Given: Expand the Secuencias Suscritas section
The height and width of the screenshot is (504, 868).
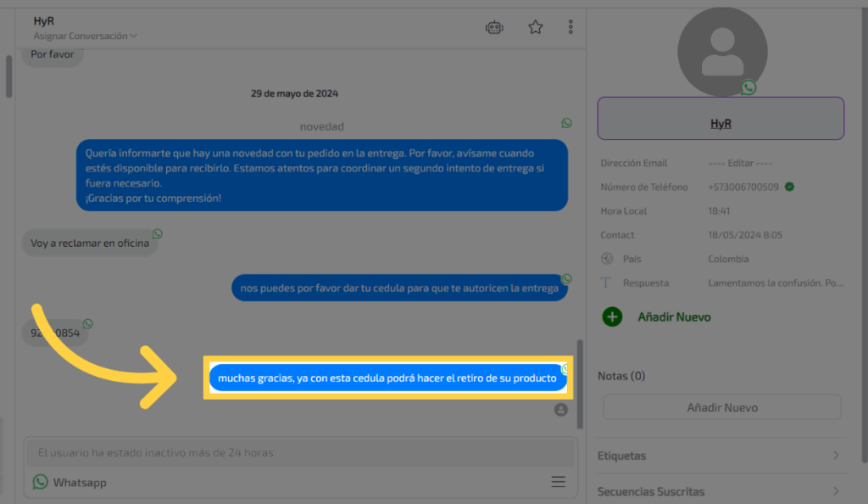Looking at the screenshot, I should 721,491.
